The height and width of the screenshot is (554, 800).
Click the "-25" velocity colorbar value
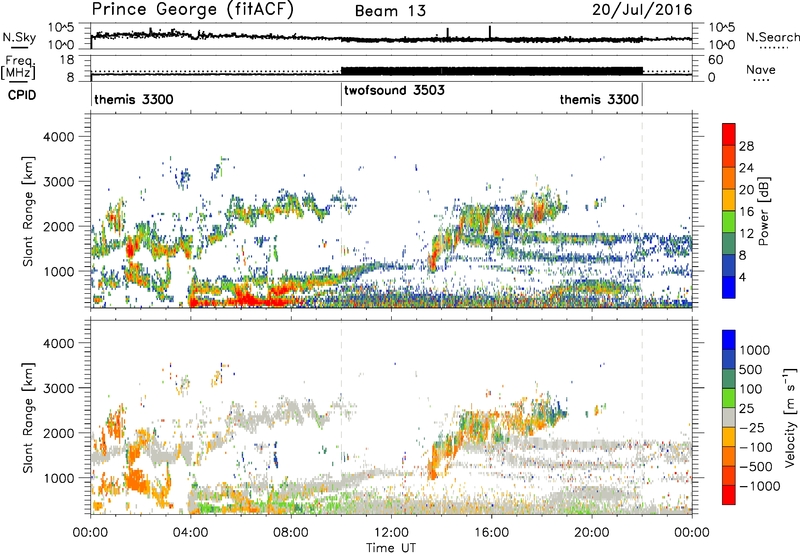pos(752,428)
